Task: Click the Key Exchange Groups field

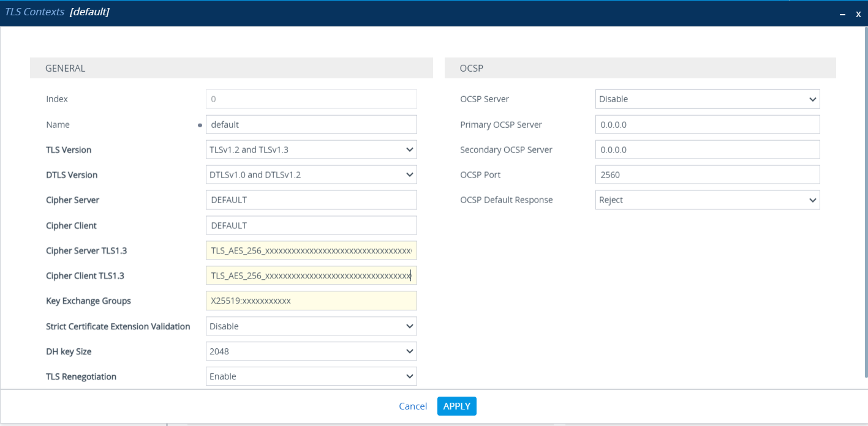Action: (x=311, y=301)
